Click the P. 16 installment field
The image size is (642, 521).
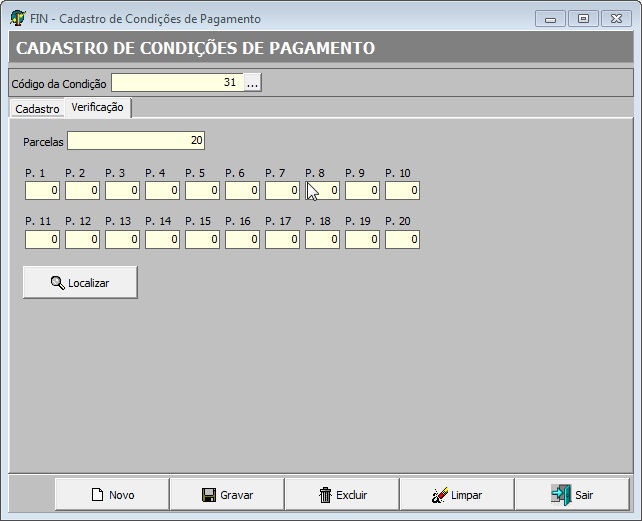click(x=242, y=239)
